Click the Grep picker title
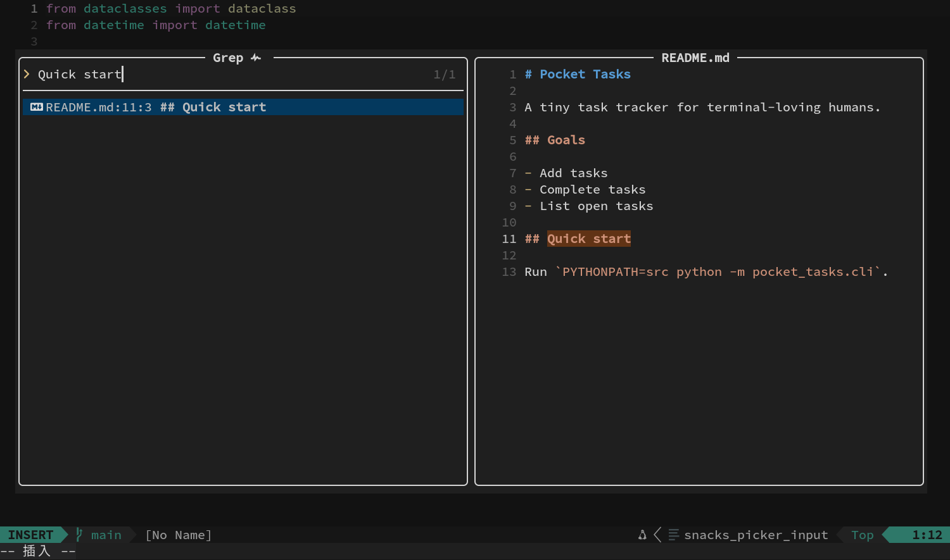This screenshot has width=950, height=560. [228, 58]
